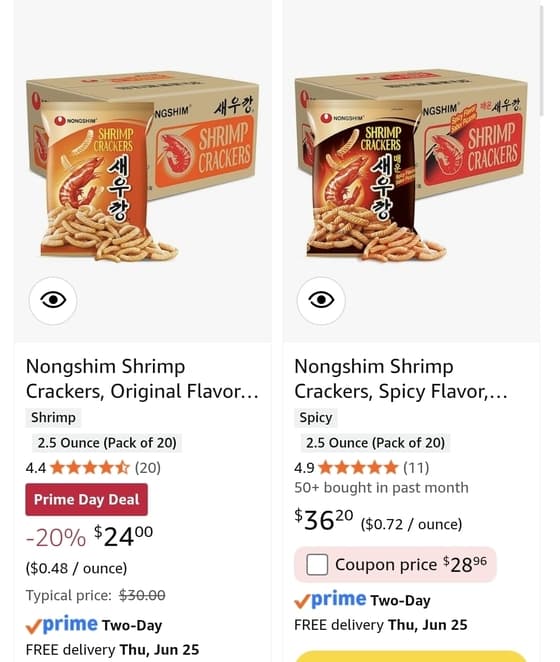This screenshot has width=560, height=662.
Task: Open Nongshim Shrimp Crackers Spicy Flavor title
Action: (401, 379)
